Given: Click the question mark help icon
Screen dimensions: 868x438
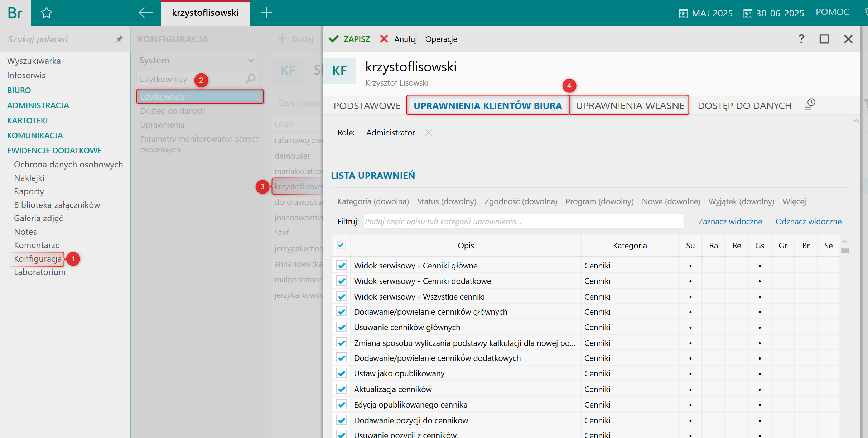Looking at the screenshot, I should coord(801,39).
